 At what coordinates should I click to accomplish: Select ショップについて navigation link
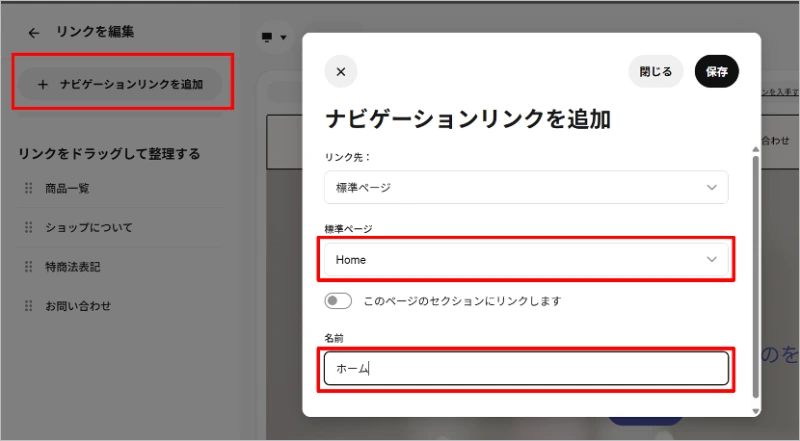88,227
